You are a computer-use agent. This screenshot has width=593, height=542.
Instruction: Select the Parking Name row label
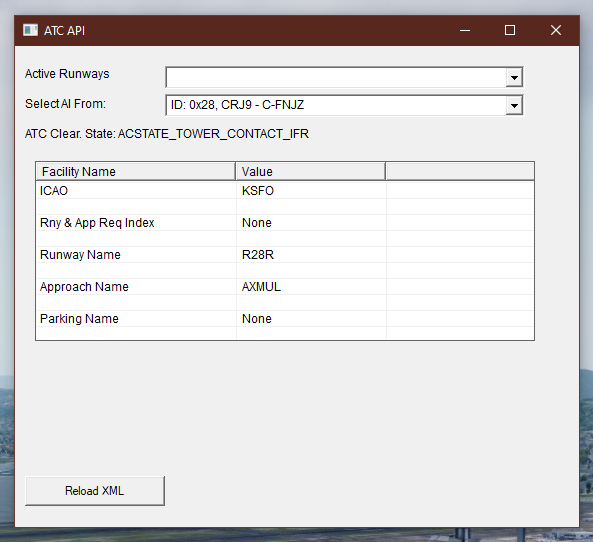coord(79,319)
